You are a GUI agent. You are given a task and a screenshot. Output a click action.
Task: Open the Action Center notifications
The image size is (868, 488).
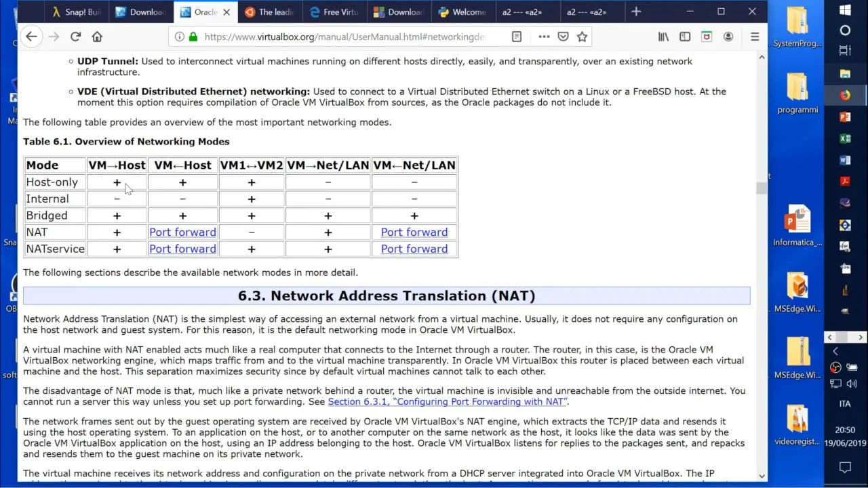pyautogui.click(x=845, y=468)
